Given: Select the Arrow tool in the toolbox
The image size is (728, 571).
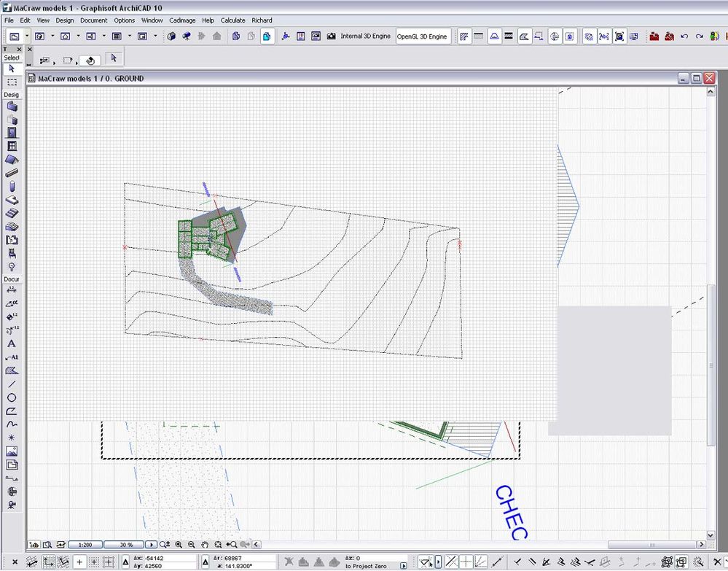Looking at the screenshot, I should point(12,69).
